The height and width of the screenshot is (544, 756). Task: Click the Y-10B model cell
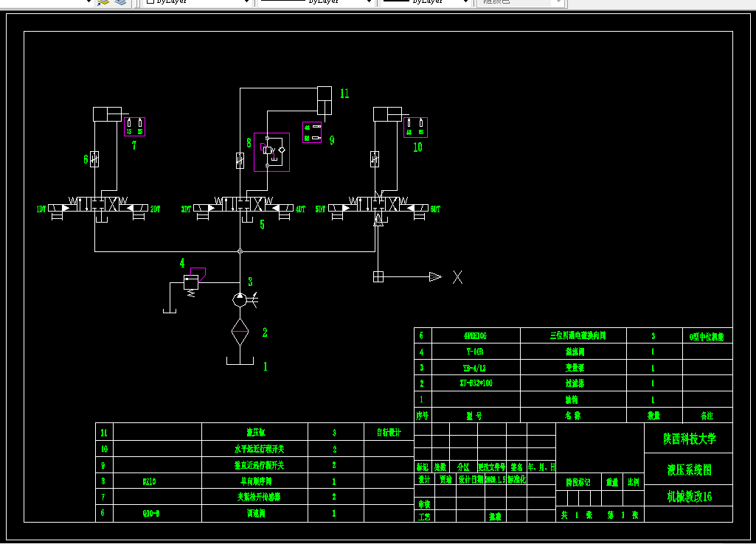click(x=476, y=352)
